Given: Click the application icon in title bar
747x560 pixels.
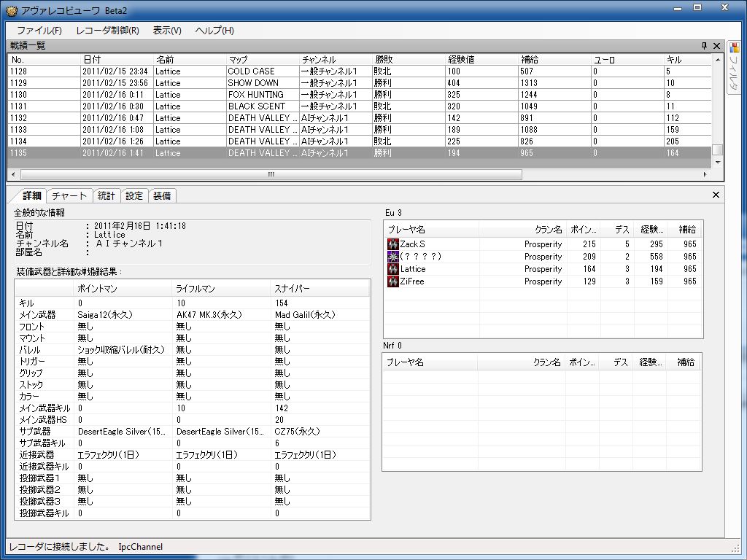Looking at the screenshot, I should (x=12, y=10).
